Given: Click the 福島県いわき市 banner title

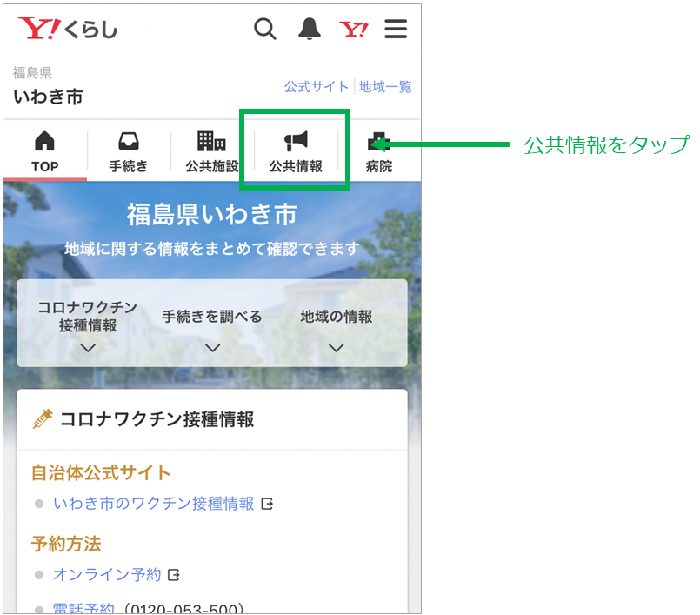Looking at the screenshot, I should 212,214.
